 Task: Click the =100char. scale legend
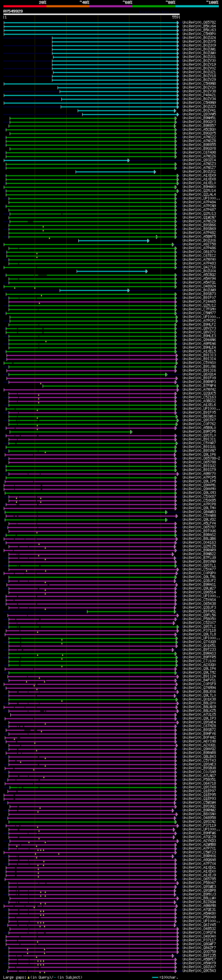165,977
